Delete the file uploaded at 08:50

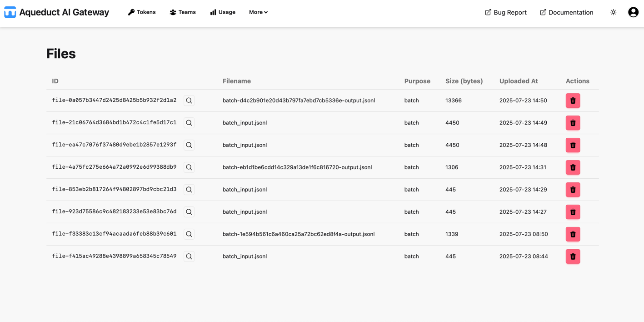tap(573, 234)
